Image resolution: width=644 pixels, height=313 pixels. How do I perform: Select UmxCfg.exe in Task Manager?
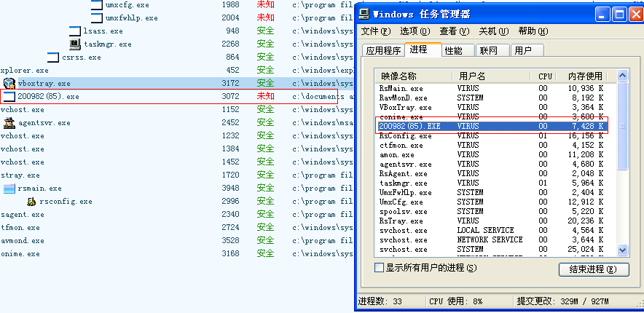[x=491, y=202]
